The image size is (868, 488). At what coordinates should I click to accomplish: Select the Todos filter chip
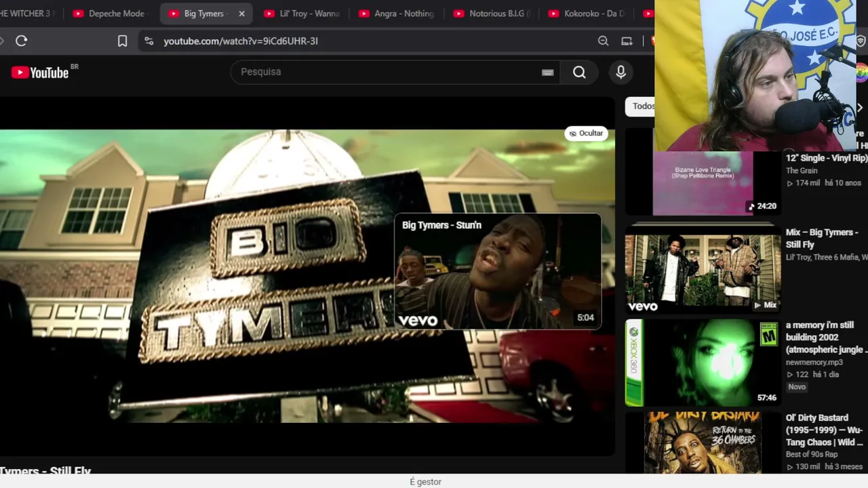click(640, 106)
